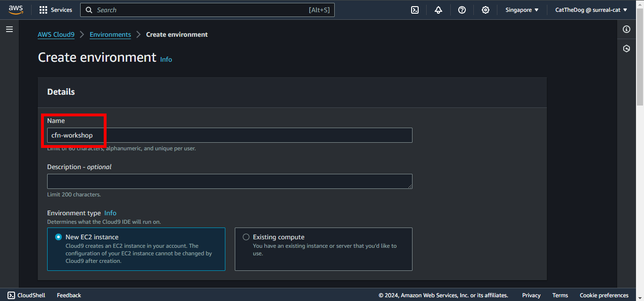Navigate to Environments breadcrumb
The image size is (644, 301).
tap(110, 34)
